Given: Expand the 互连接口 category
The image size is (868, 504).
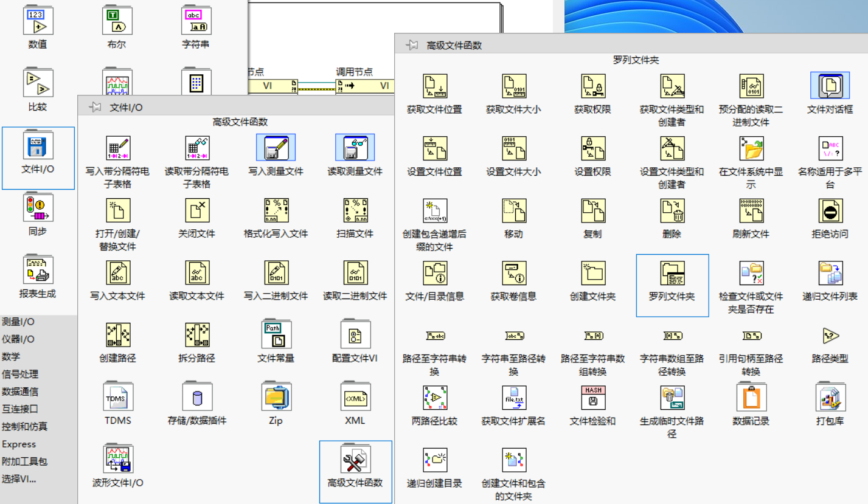Looking at the screenshot, I should pos(20,409).
